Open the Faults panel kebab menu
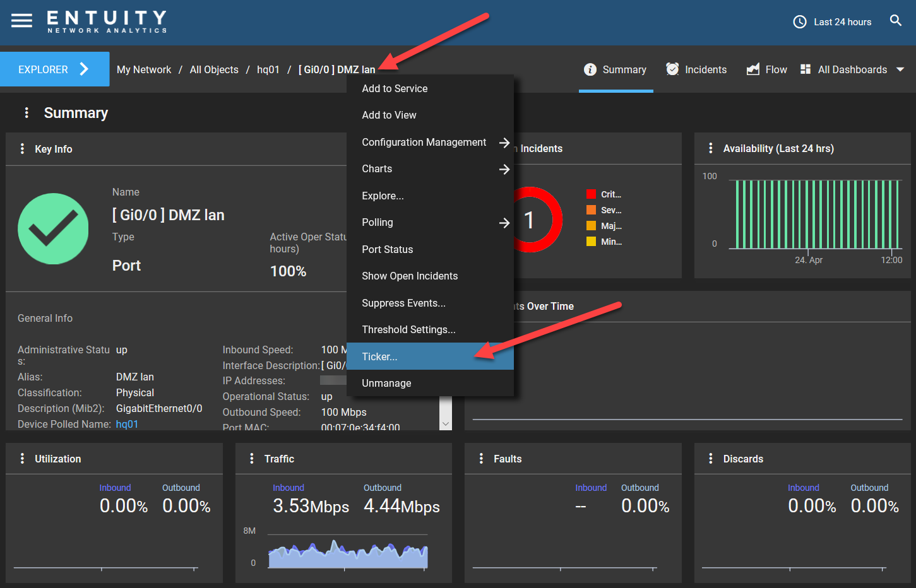This screenshot has width=916, height=588. [482, 458]
